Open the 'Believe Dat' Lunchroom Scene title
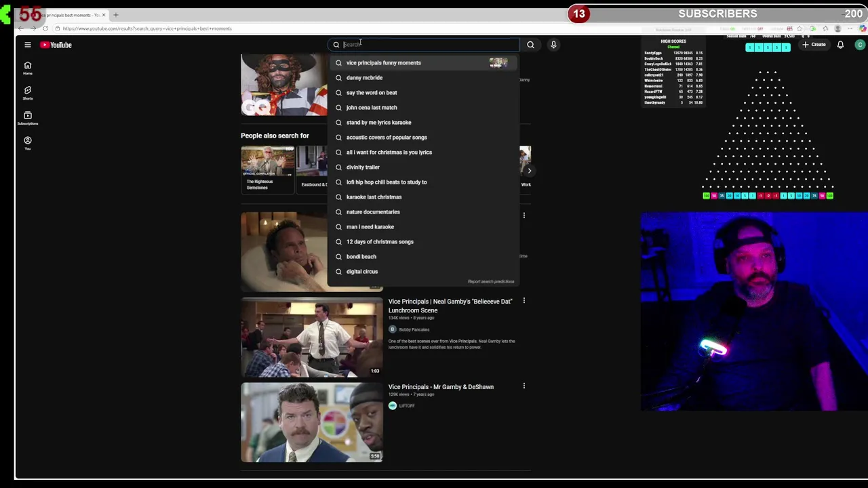Viewport: 868px width, 488px height. 450,306
